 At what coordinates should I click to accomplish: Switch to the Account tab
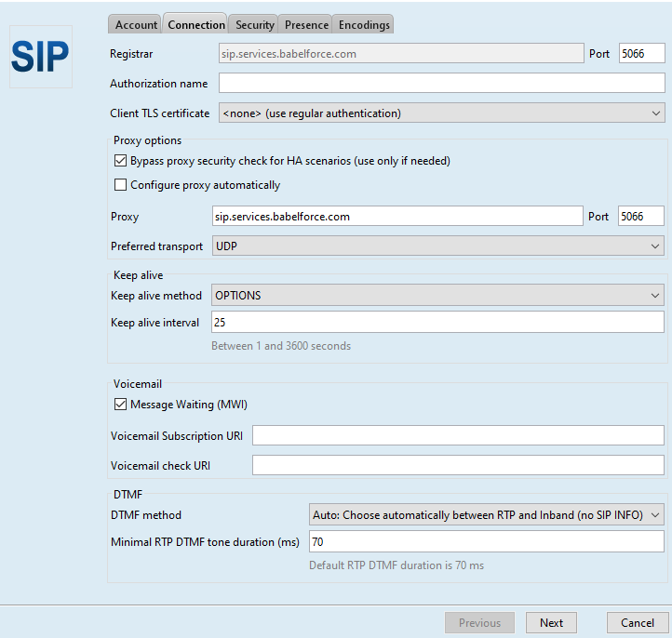tap(135, 25)
